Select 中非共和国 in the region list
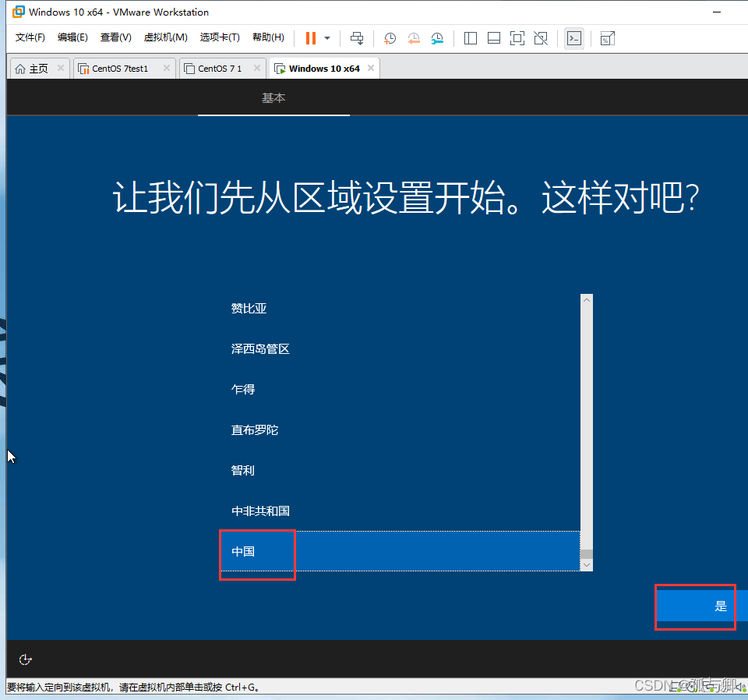748x700 pixels. pos(400,511)
